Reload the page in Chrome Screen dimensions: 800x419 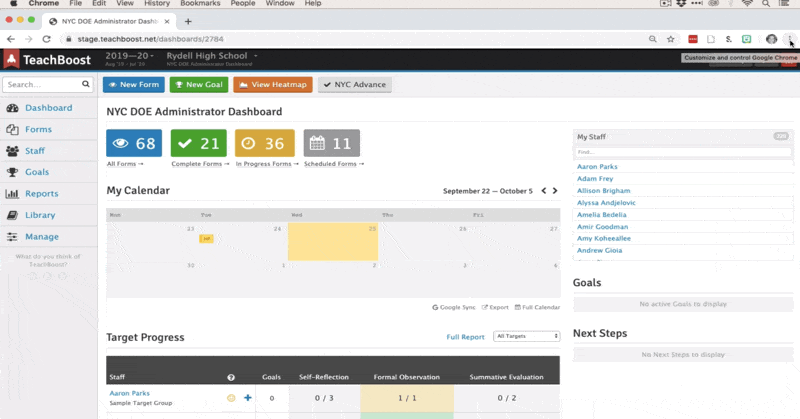pyautogui.click(x=46, y=39)
